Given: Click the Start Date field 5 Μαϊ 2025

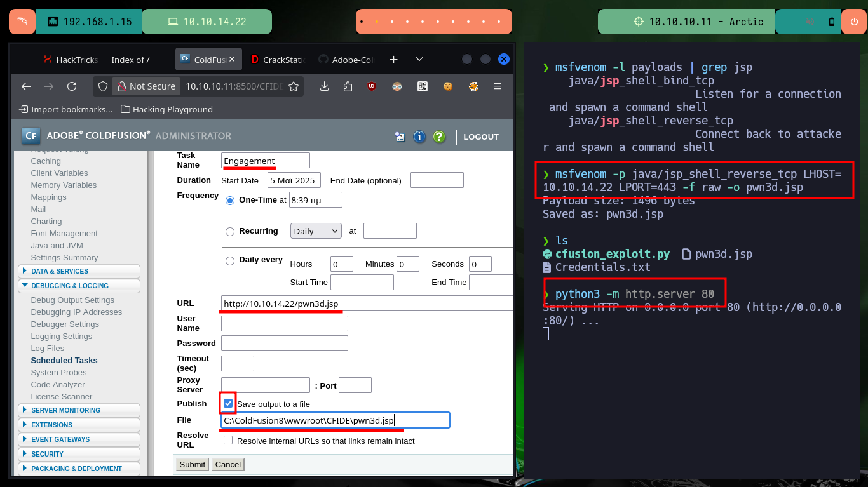Looking at the screenshot, I should pyautogui.click(x=294, y=180).
